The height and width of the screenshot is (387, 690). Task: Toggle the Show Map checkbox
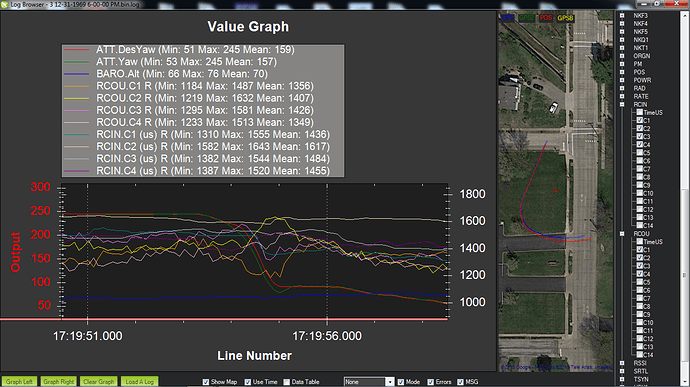(206, 382)
